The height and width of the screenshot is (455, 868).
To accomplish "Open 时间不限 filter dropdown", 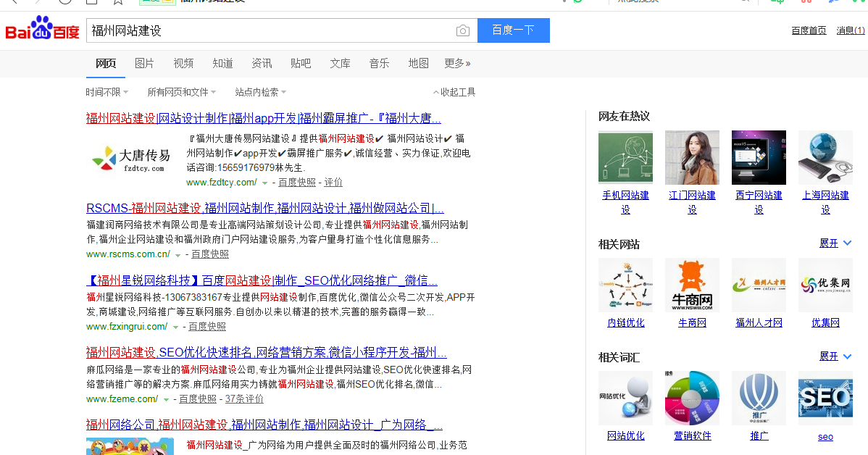I will click(107, 92).
